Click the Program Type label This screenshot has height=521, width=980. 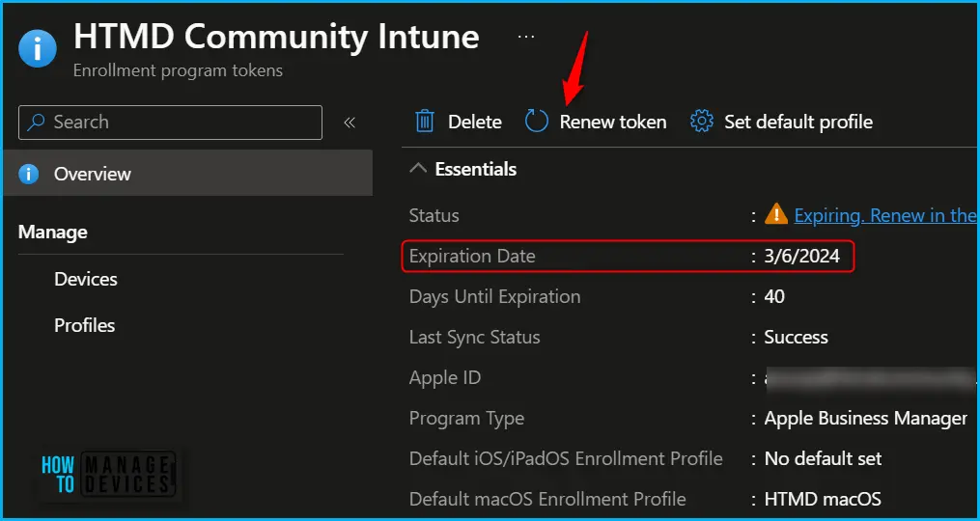coord(466,419)
